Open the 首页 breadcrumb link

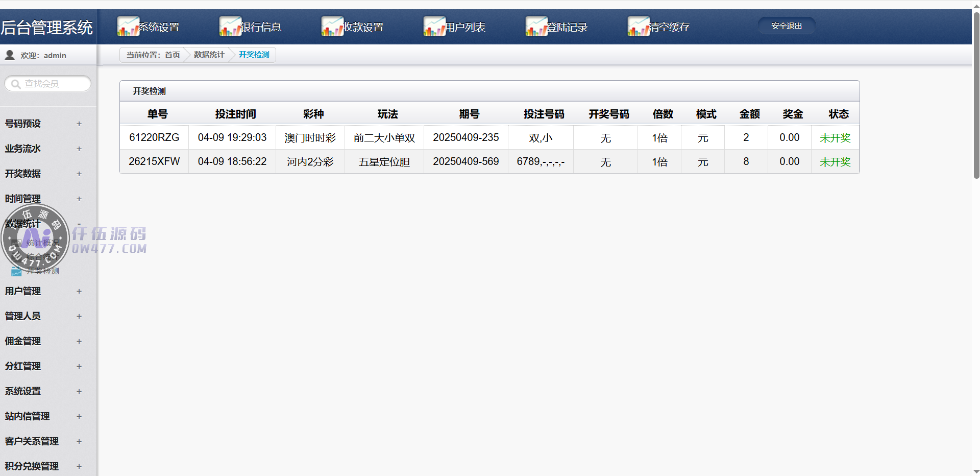172,55
